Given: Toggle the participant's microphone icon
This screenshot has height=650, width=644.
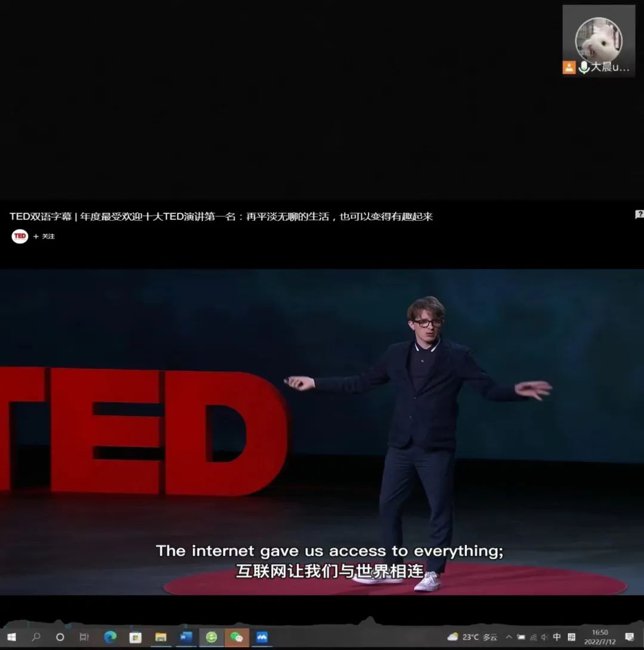Looking at the screenshot, I should [583, 67].
